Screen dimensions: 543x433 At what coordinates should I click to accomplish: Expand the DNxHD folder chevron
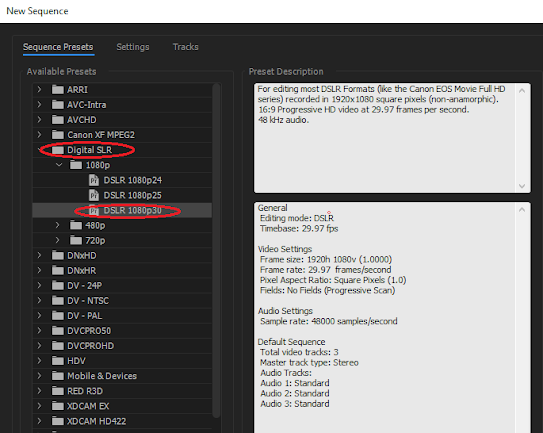[x=39, y=255]
